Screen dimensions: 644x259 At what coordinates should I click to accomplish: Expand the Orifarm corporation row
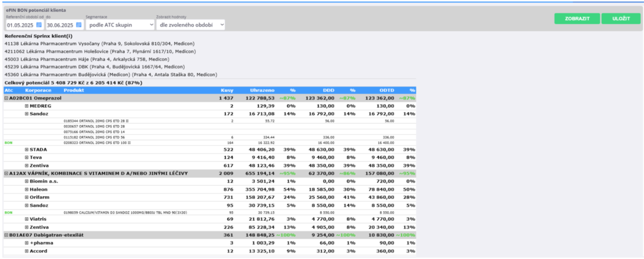tap(27, 197)
